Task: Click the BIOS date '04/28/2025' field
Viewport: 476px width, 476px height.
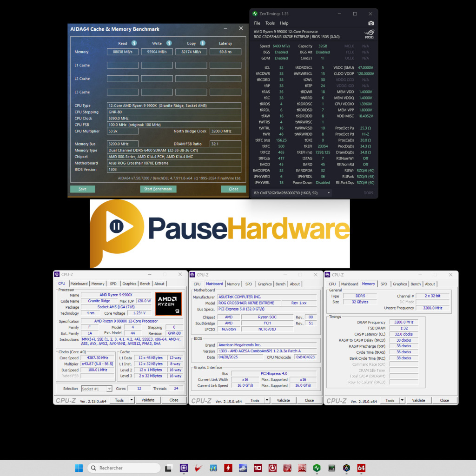Action: tap(240, 357)
